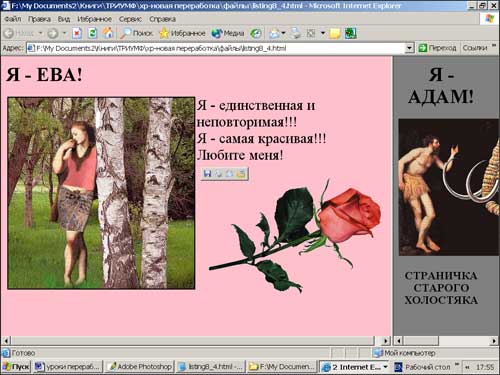Click the Forward navigation arrow
The height and width of the screenshot is (375, 500).
53,33
